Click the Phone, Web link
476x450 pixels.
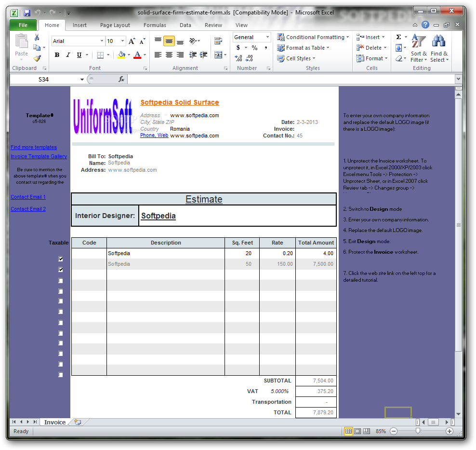(154, 135)
